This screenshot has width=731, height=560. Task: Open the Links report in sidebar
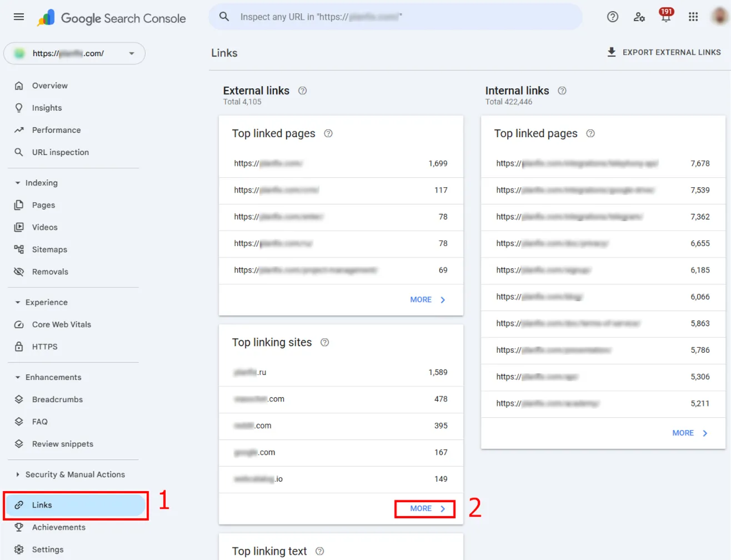point(74,505)
